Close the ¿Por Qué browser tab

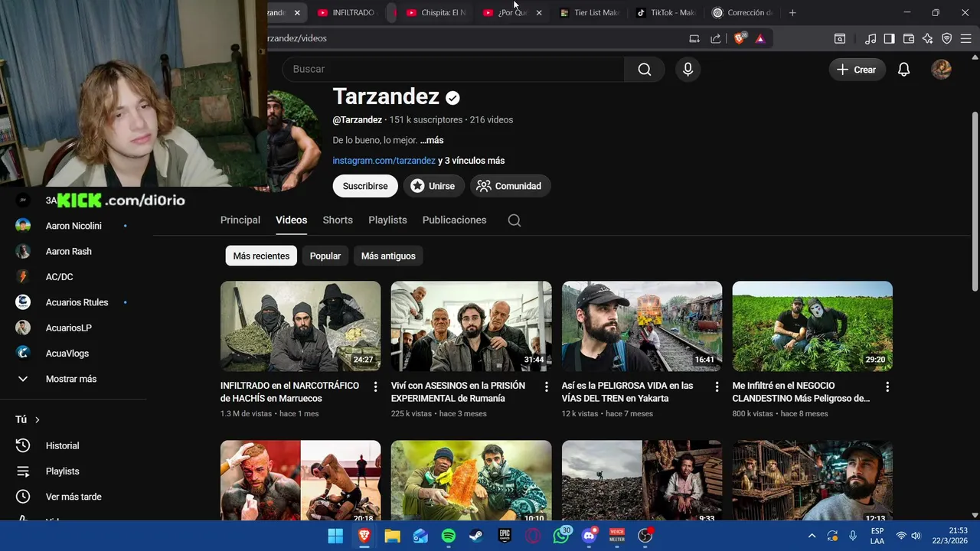point(539,13)
